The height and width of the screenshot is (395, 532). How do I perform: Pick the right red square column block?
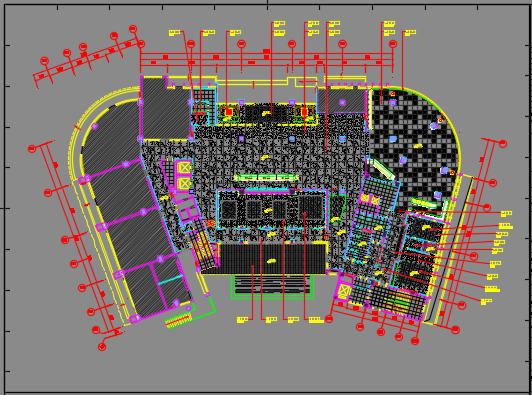(x=304, y=112)
